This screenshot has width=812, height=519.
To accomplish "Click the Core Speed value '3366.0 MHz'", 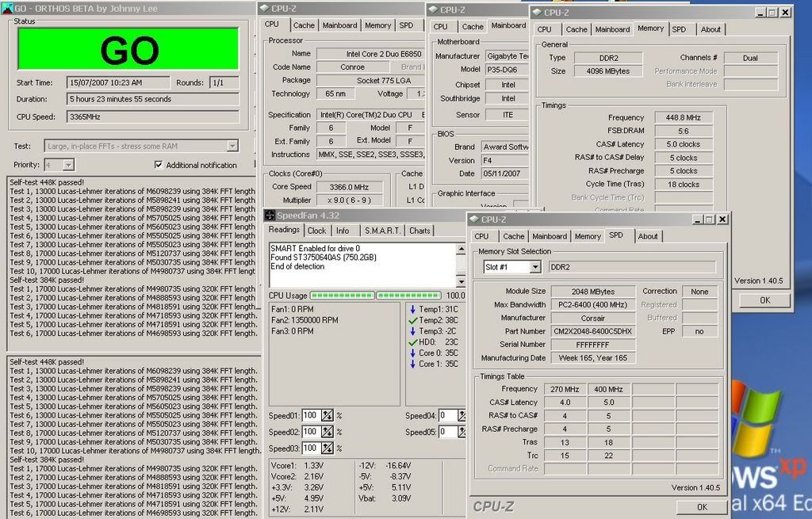I will (x=349, y=187).
